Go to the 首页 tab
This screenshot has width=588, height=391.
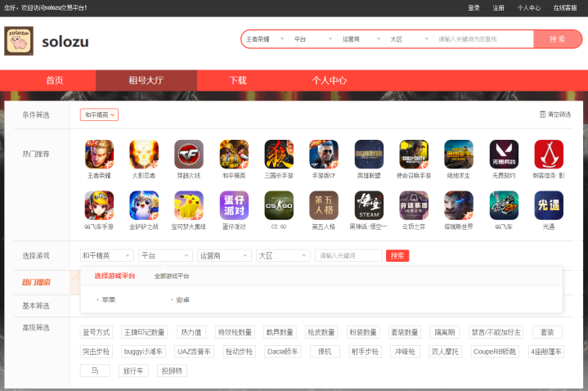55,80
